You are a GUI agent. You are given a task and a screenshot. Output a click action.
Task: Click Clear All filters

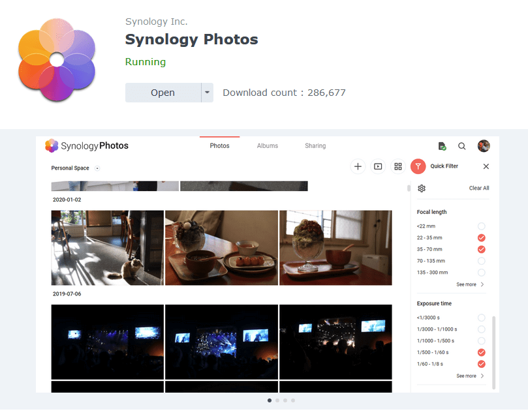click(479, 188)
